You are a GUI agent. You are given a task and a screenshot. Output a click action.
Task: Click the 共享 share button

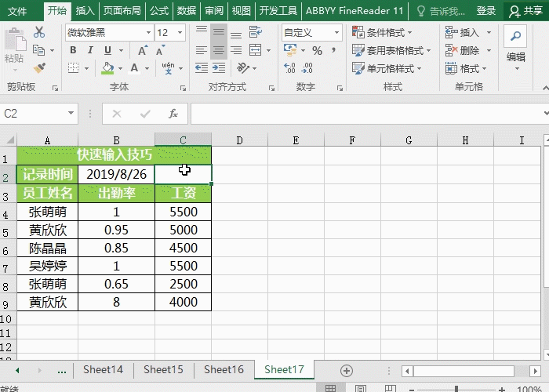(526, 11)
